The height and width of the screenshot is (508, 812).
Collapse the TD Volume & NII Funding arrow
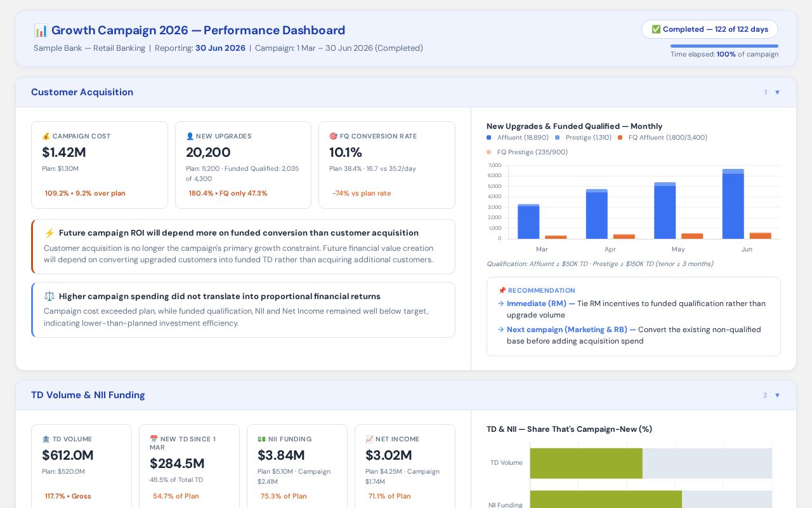[777, 396]
